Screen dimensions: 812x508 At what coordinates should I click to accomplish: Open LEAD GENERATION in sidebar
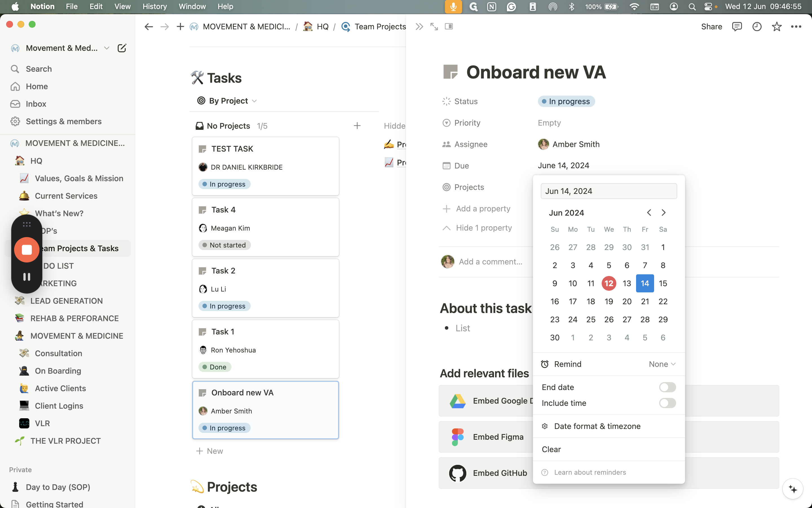[68, 301]
